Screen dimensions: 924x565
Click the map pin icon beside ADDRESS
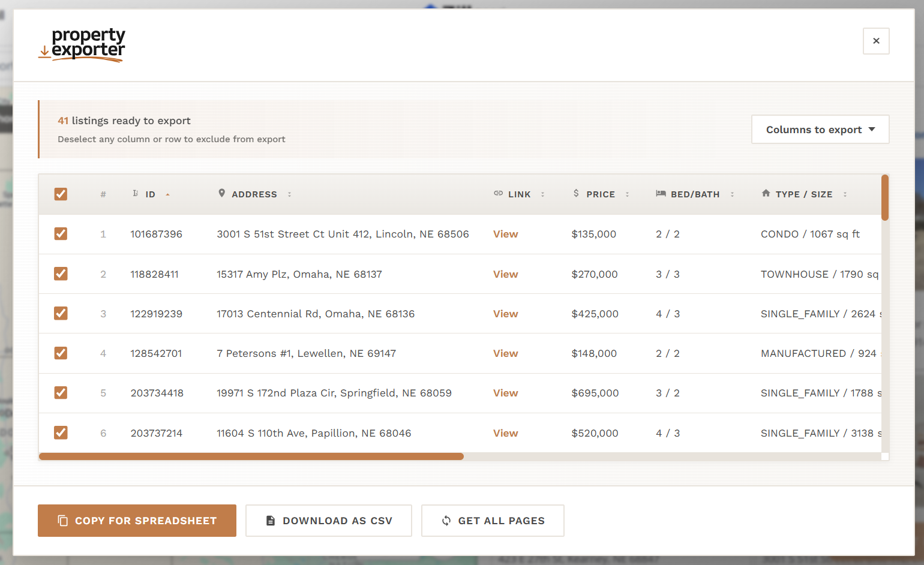[222, 193]
